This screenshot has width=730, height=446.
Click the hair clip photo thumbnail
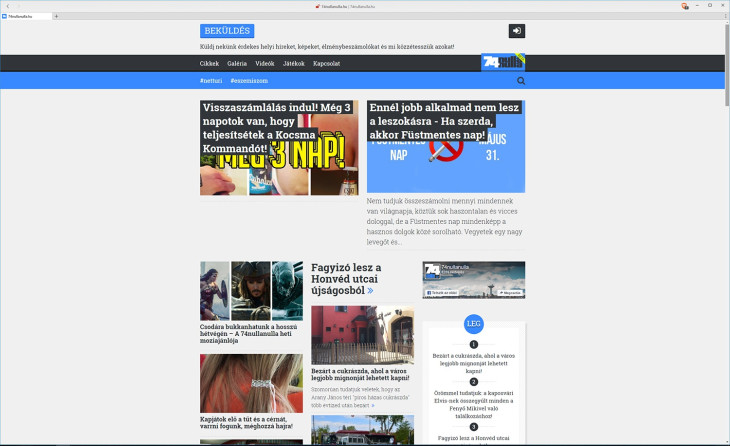[251, 383]
